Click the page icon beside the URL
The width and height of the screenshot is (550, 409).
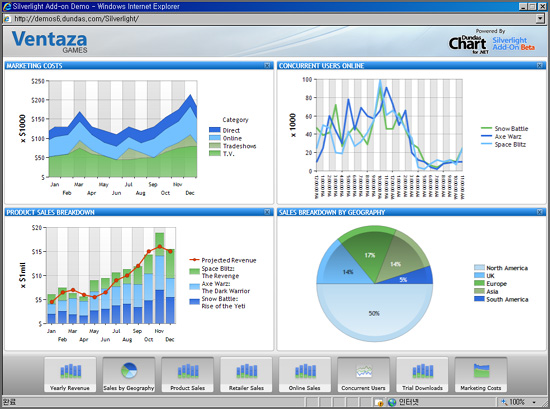pos(7,19)
